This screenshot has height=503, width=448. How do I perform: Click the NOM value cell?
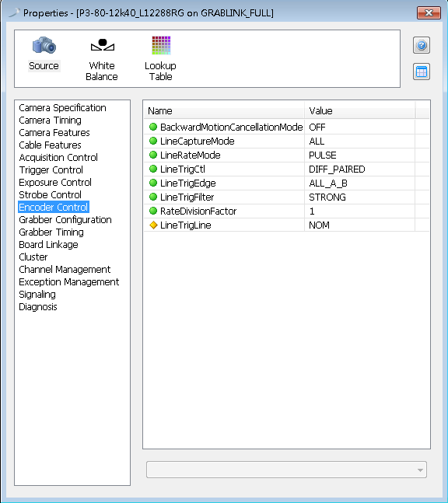[x=360, y=225]
